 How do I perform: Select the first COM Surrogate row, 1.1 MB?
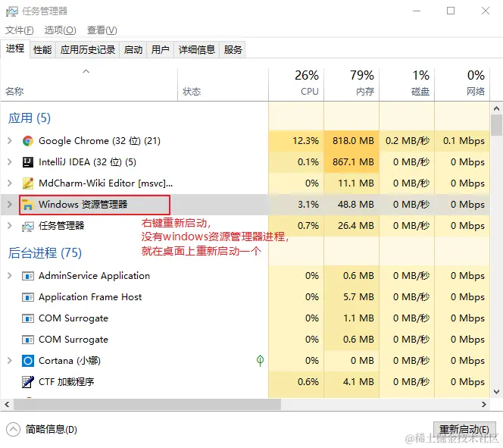tap(245, 318)
